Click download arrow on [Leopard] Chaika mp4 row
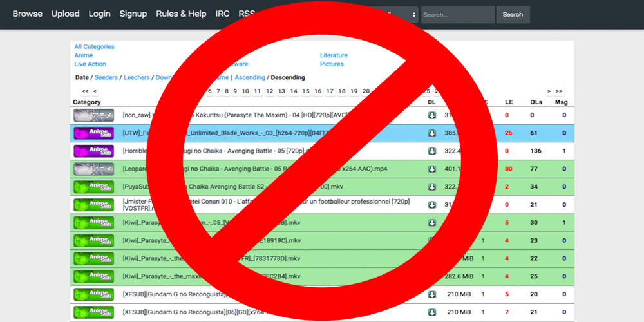 432,169
